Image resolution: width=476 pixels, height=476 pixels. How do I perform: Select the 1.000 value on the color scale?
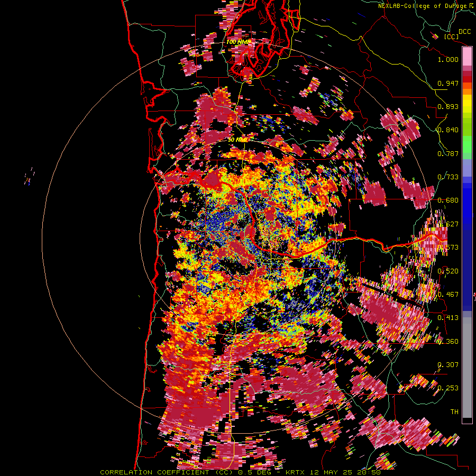pos(448,59)
